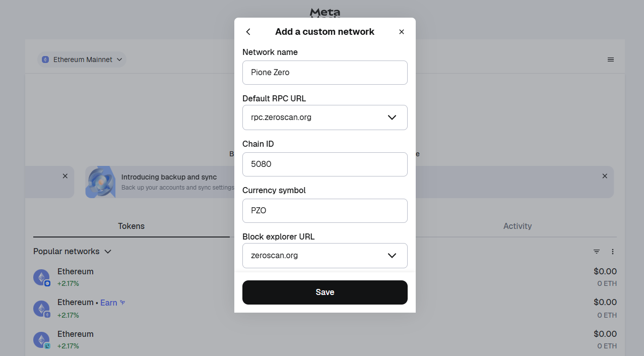Open the three-dot token options menu
The image size is (644, 356).
613,252
